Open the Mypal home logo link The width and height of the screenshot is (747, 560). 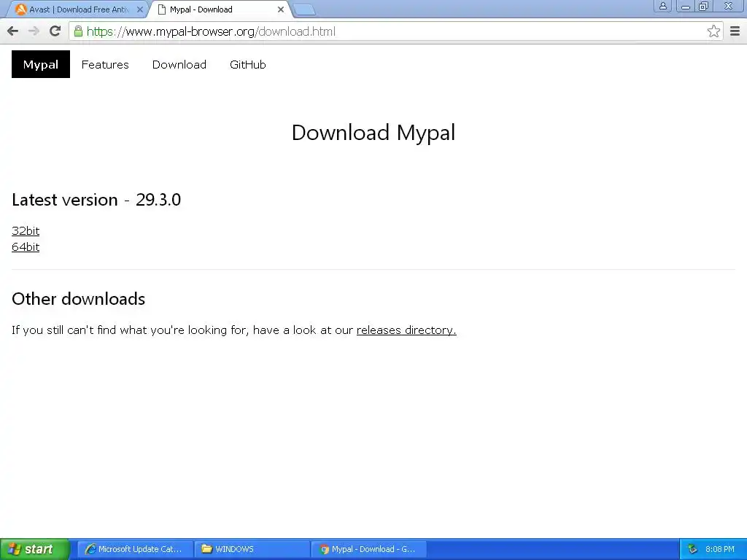[41, 64]
